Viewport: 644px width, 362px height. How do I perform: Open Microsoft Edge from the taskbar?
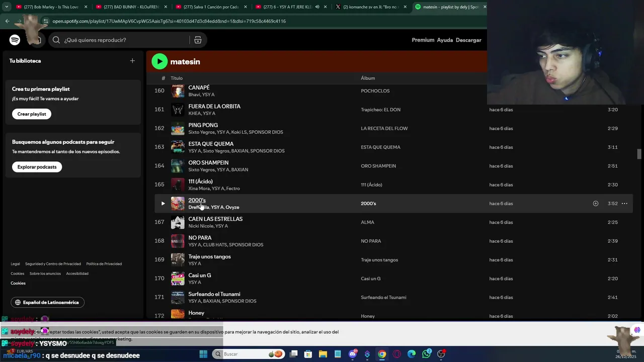(x=412, y=354)
